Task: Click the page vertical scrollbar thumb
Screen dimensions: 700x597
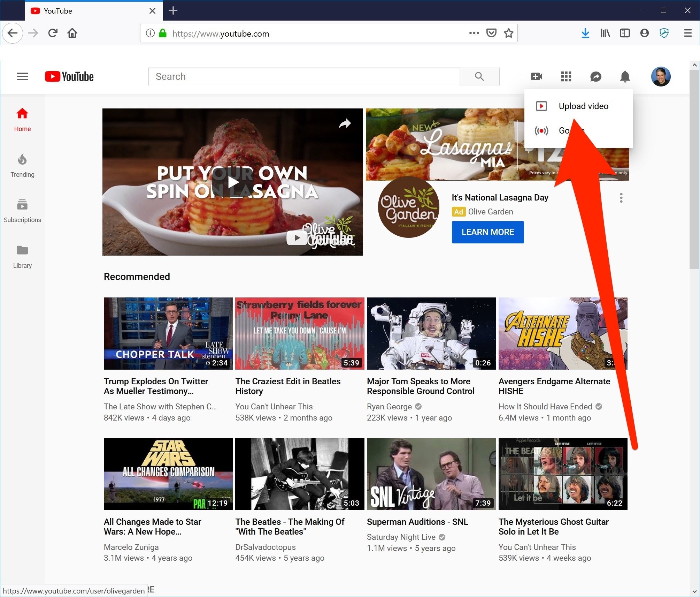Action: click(694, 169)
